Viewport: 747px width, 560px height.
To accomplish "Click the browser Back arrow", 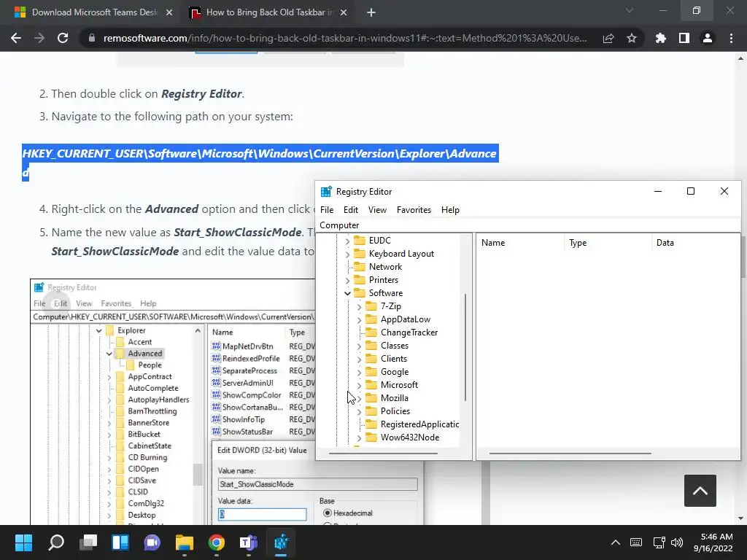I will coord(16,38).
